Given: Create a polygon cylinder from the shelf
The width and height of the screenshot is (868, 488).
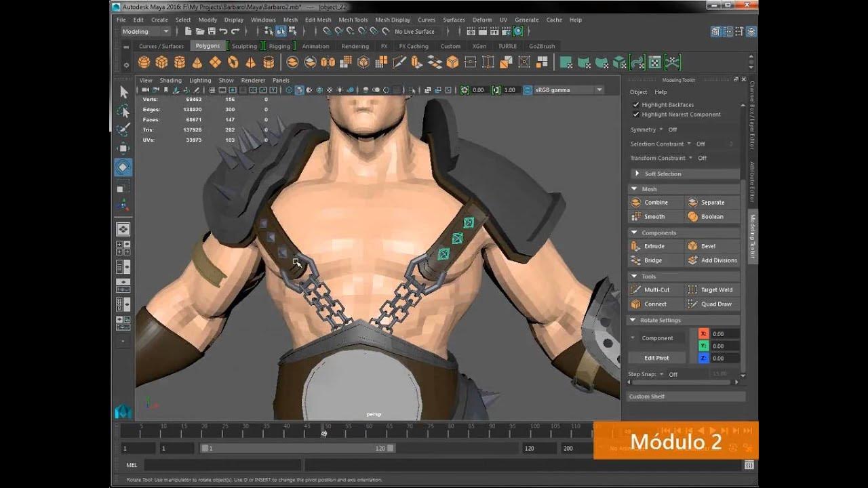Looking at the screenshot, I should click(x=180, y=62).
